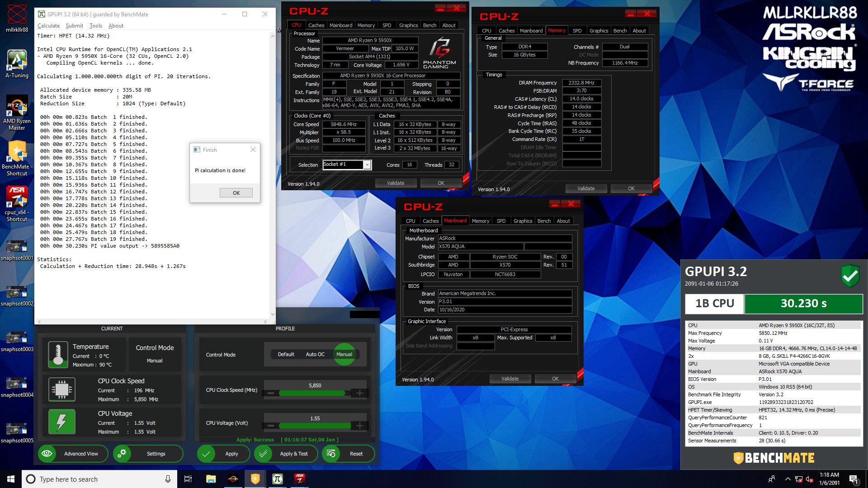Open Task View from taskbar

(188, 479)
